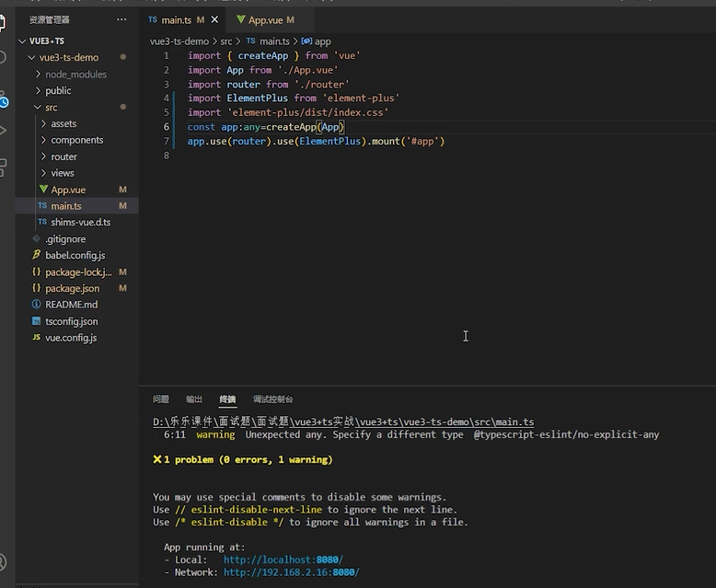Click the 'ElementPlus' import name on line 4
This screenshot has height=588, width=716.
[x=257, y=98]
